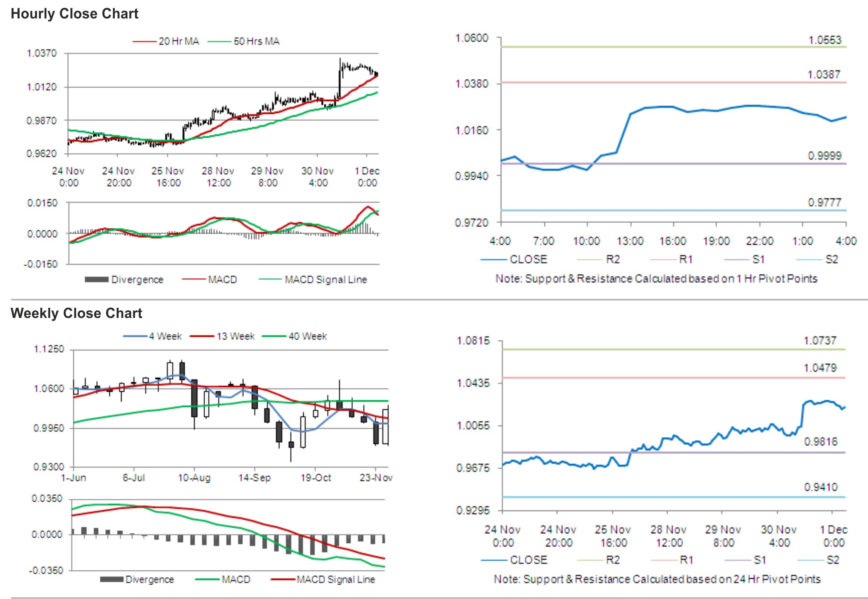Select the "50 Hrs MA" legend label
Viewport: 868px width, 599px height.
pyautogui.click(x=257, y=41)
